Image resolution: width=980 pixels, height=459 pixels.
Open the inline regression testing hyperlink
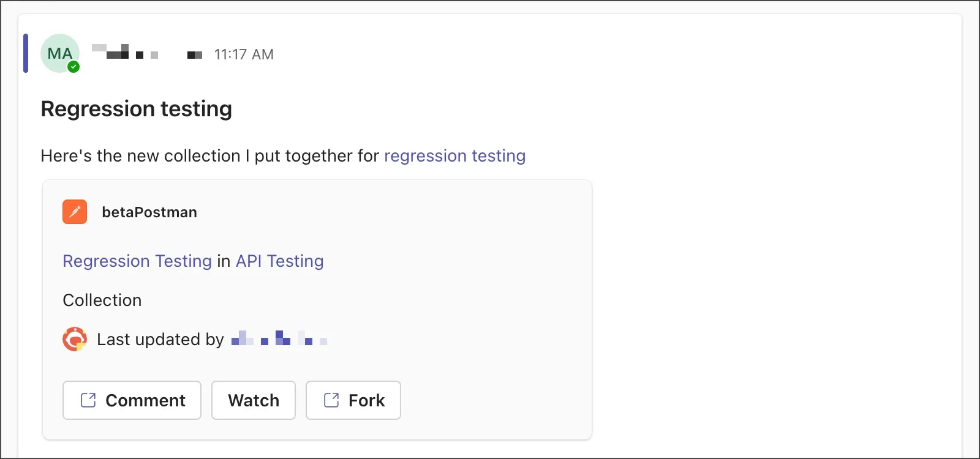coord(454,155)
